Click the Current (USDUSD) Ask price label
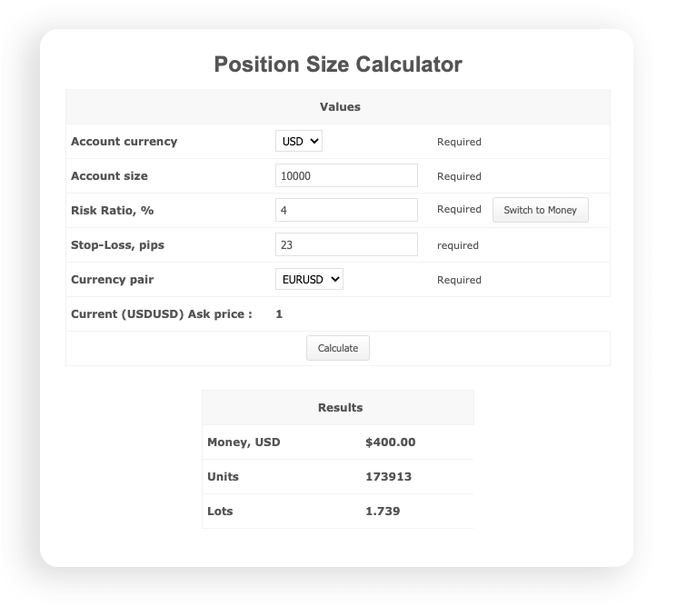The height and width of the screenshot is (616, 677). pos(162,314)
